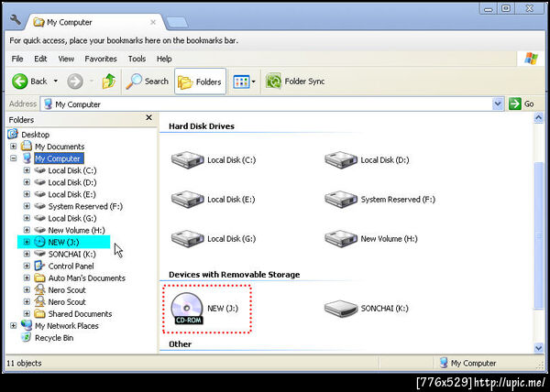
Task: Open Local Disk (D:) drive icon
Action: click(x=341, y=160)
